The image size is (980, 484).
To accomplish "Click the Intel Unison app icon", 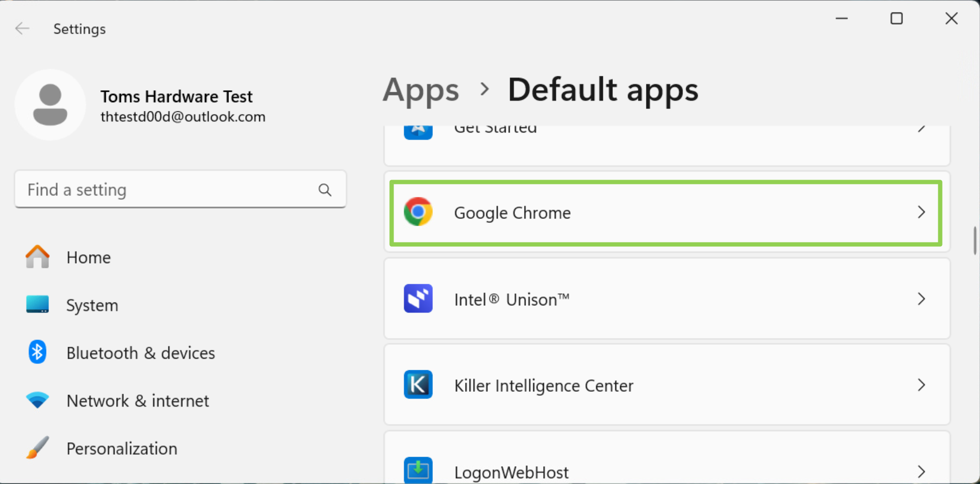I will point(418,299).
